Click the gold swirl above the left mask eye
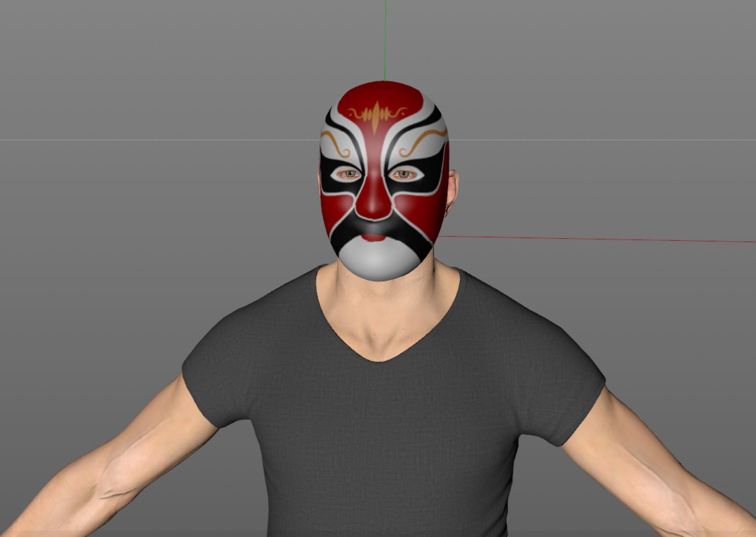The width and height of the screenshot is (756, 537). [x=335, y=142]
